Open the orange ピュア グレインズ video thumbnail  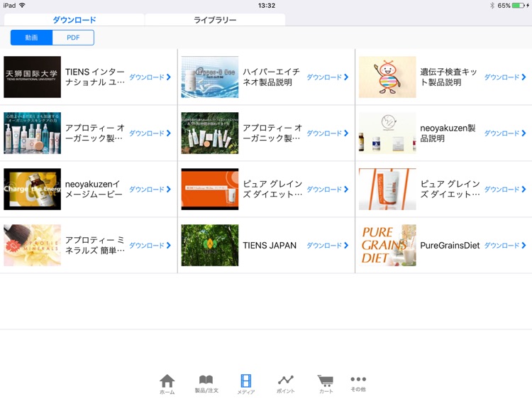coord(210,189)
